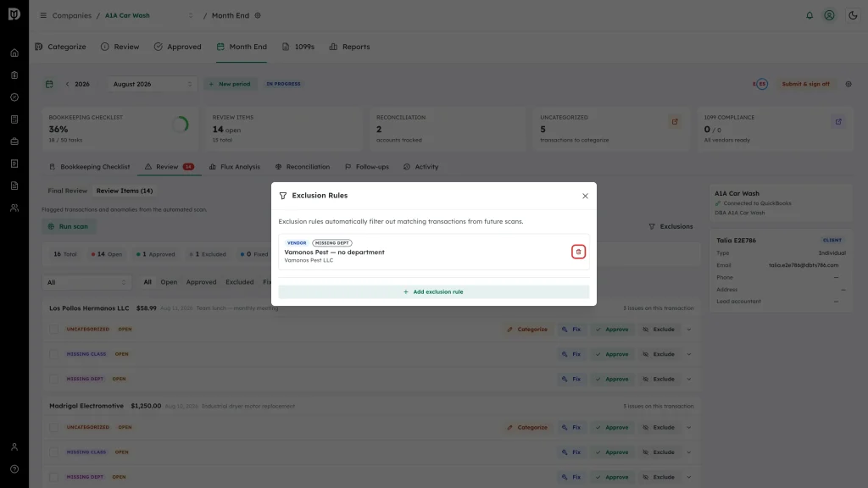Open the user profile avatar icon
868x488 pixels.
click(829, 15)
